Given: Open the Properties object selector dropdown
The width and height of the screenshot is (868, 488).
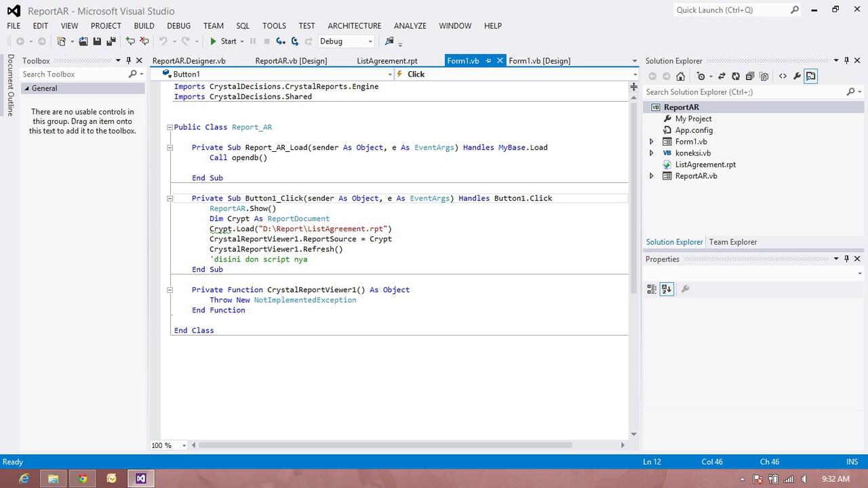Looking at the screenshot, I should [860, 274].
